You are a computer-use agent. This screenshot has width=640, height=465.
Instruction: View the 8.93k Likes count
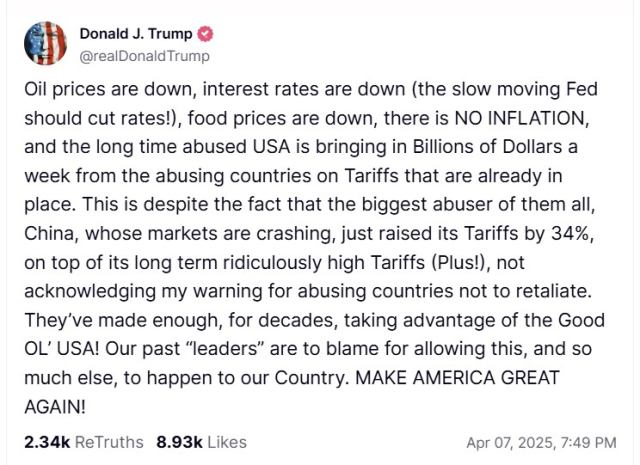pyautogui.click(x=179, y=442)
